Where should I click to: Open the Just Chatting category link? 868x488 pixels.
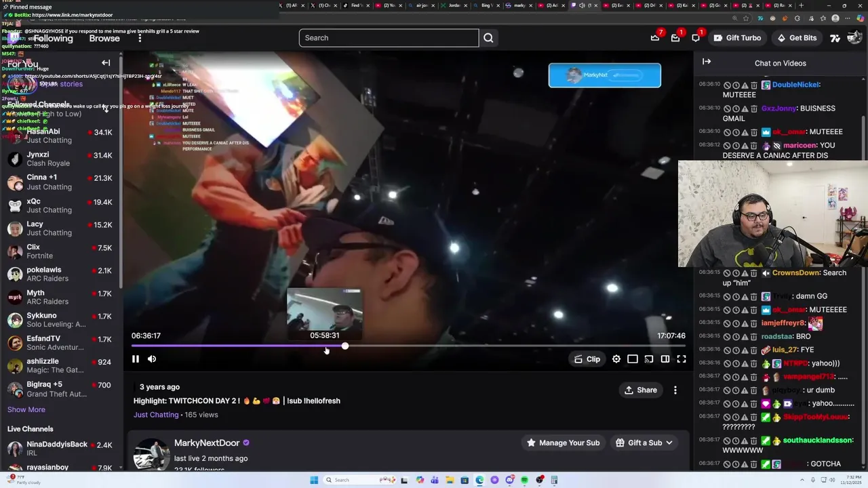click(156, 415)
